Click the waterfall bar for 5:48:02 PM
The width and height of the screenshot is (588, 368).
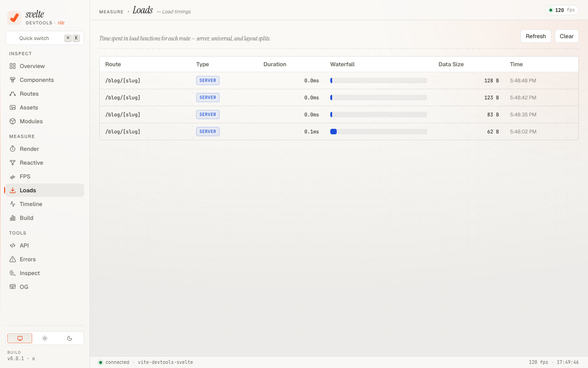click(x=379, y=132)
